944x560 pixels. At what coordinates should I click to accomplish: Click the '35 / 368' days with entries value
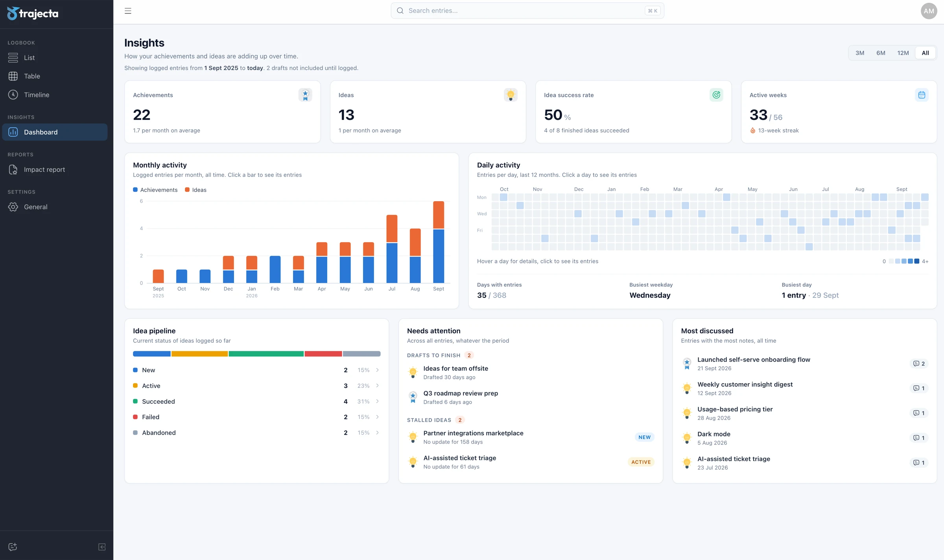pos(491,295)
